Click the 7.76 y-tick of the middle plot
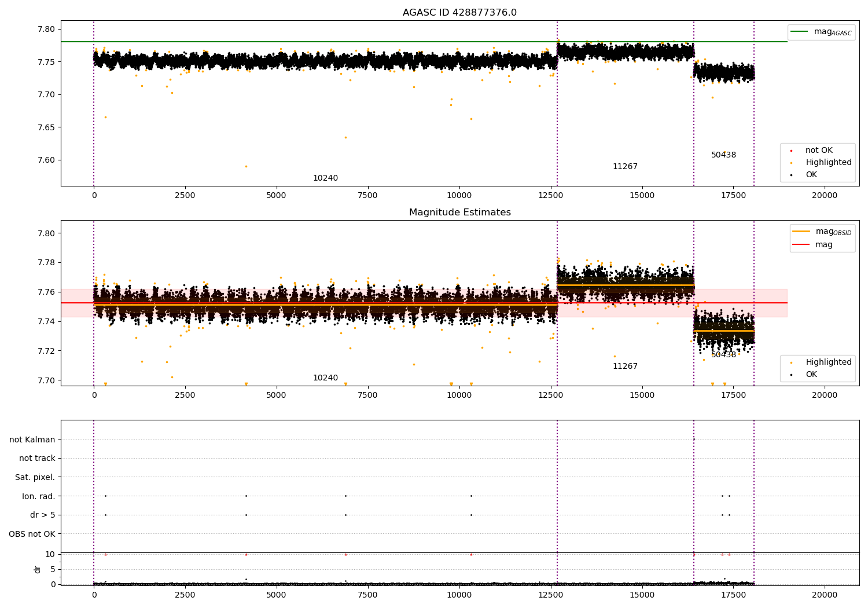868x608 pixels. click(46, 292)
